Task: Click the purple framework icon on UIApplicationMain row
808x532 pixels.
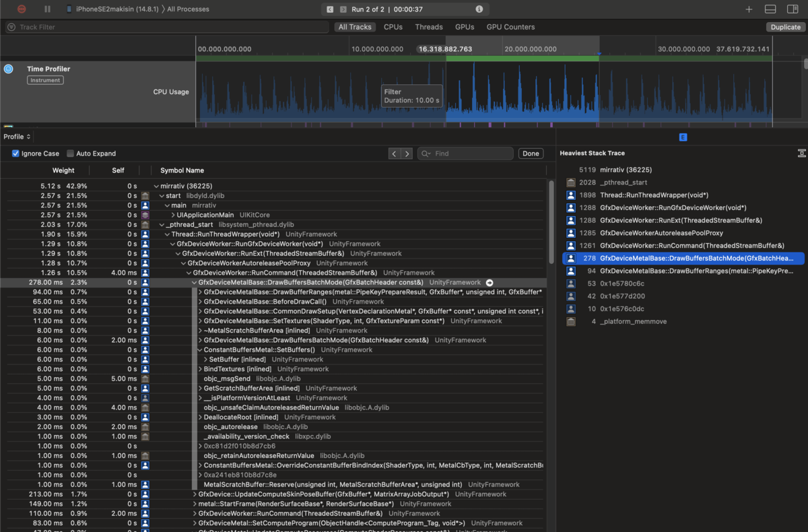Action: pyautogui.click(x=145, y=215)
